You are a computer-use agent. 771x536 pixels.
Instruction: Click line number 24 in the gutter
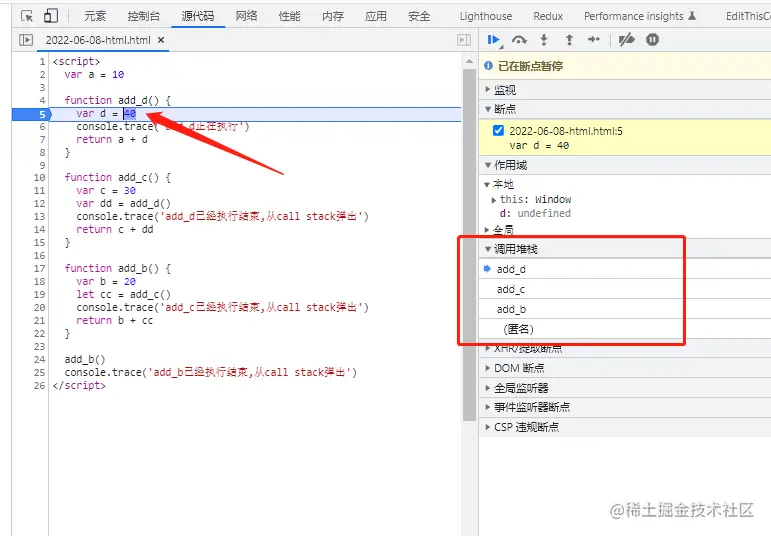click(x=39, y=359)
